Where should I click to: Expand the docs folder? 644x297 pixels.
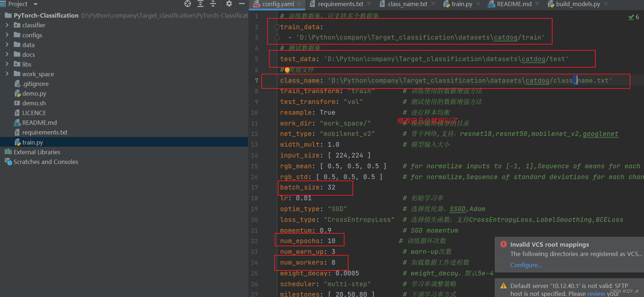click(7, 54)
